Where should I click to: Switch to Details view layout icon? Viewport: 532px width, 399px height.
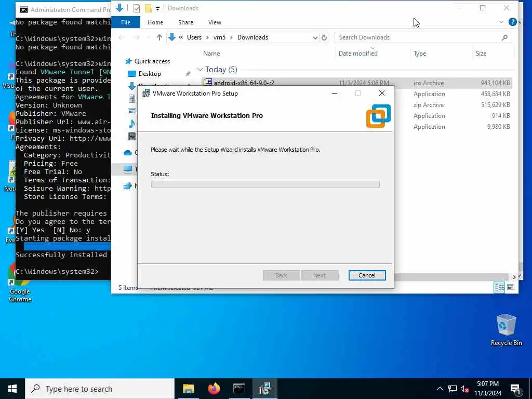(499, 287)
